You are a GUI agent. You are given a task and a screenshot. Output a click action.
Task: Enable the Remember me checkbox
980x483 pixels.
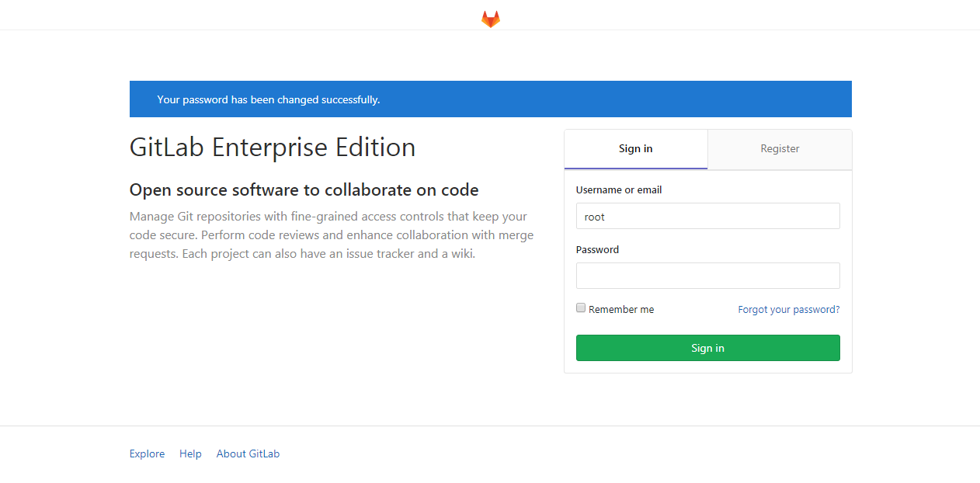[x=581, y=308]
